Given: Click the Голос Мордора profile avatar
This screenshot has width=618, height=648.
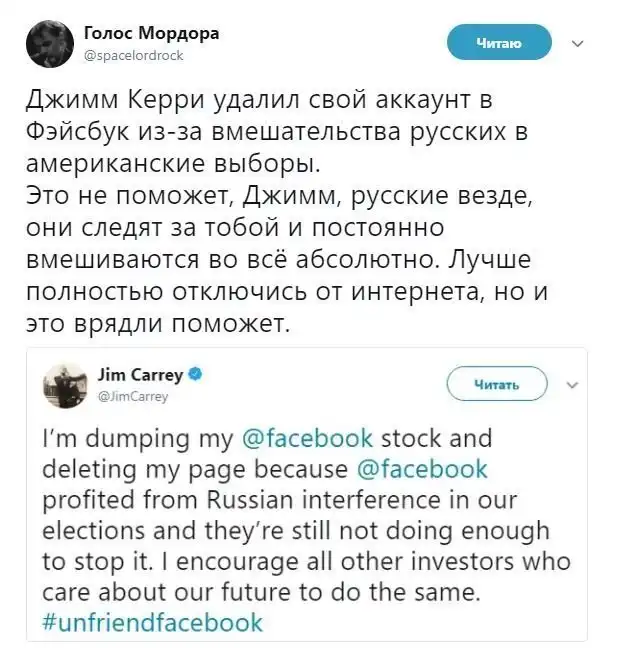Looking at the screenshot, I should point(46,43).
